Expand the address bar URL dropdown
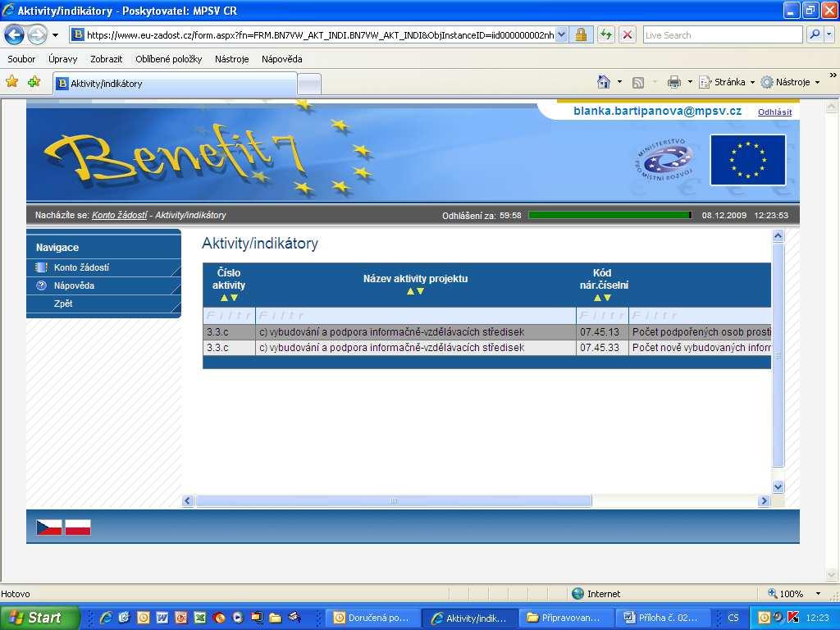The image size is (840, 630). (x=561, y=35)
